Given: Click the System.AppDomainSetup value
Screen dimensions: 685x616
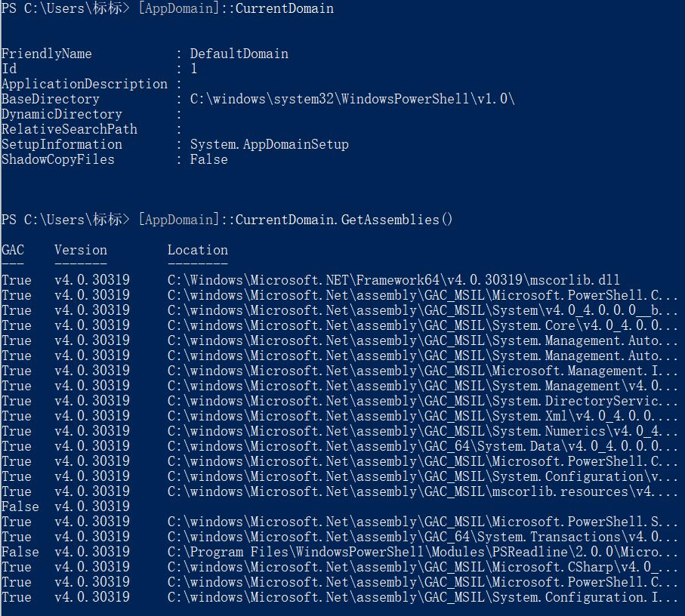Looking at the screenshot, I should tap(269, 144).
